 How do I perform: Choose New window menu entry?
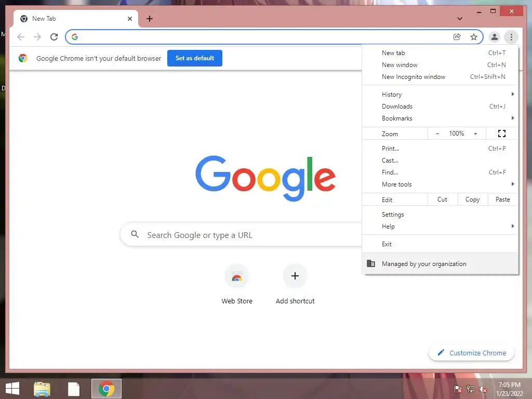(440, 65)
